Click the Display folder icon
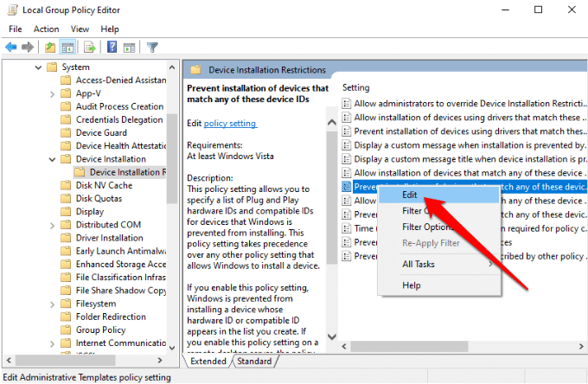This screenshot has width=588, height=384. point(66,212)
